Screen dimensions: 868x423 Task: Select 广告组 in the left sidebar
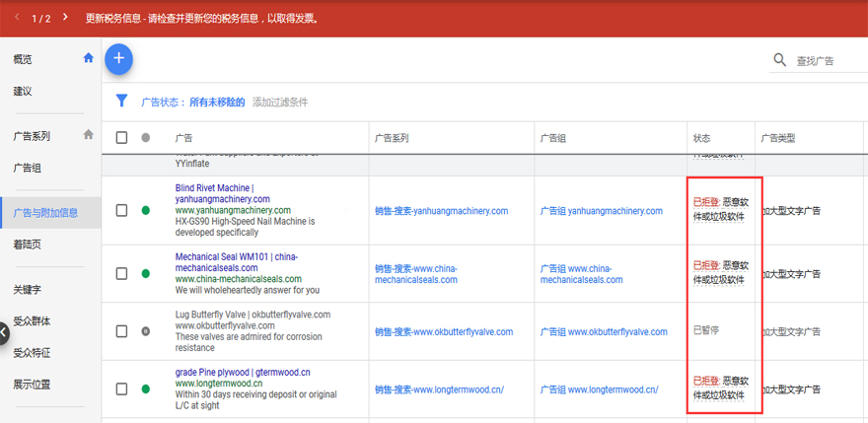pos(28,169)
